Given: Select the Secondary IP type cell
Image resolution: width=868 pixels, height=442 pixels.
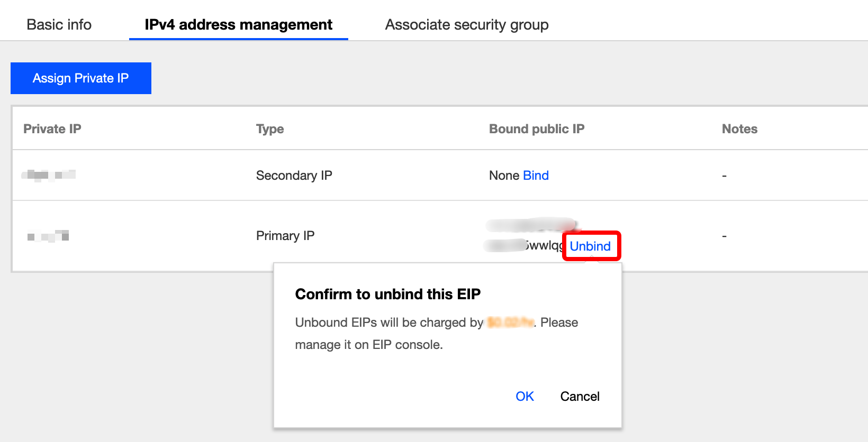Looking at the screenshot, I should click(294, 176).
